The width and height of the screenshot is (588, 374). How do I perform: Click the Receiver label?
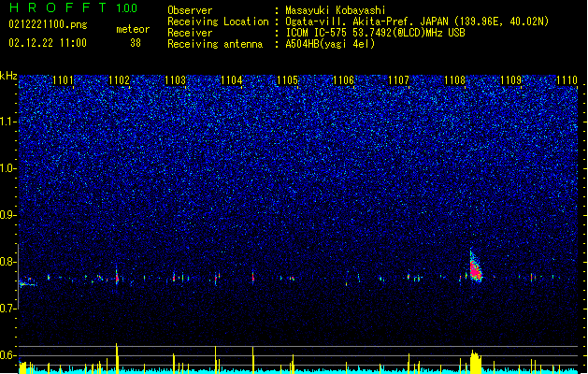(190, 33)
